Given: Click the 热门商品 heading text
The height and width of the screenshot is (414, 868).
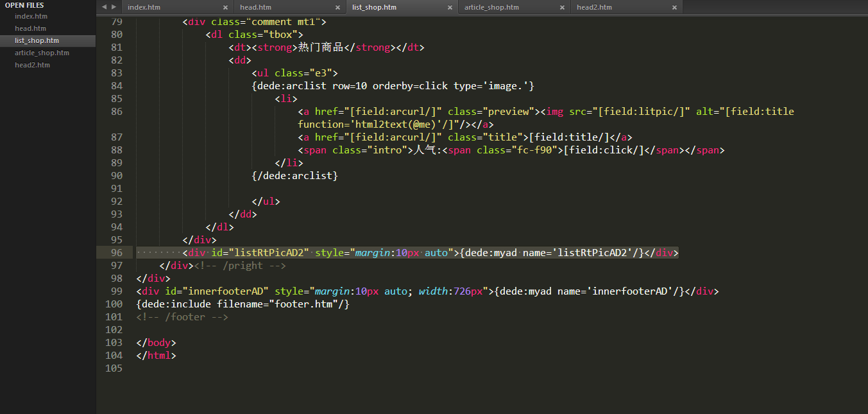Looking at the screenshot, I should point(321,47).
